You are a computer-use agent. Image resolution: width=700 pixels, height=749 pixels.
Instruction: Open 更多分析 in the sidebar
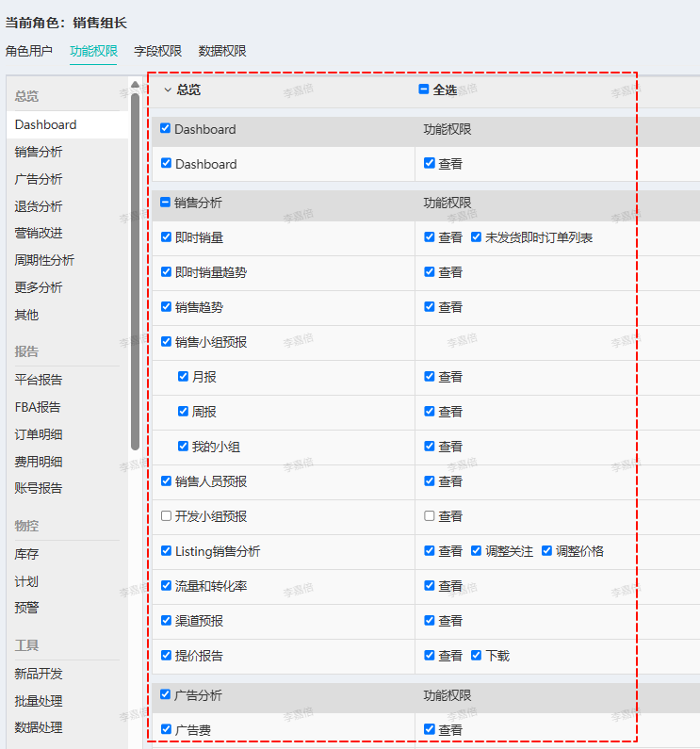[39, 287]
